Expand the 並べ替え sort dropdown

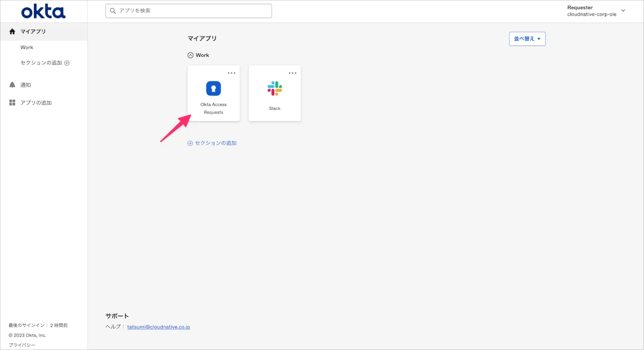527,39
